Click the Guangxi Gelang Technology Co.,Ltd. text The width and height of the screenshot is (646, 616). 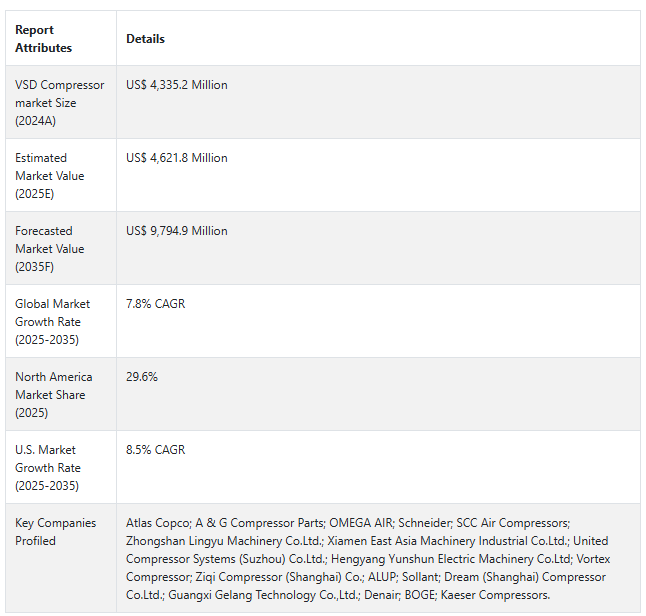pyautogui.click(x=264, y=595)
